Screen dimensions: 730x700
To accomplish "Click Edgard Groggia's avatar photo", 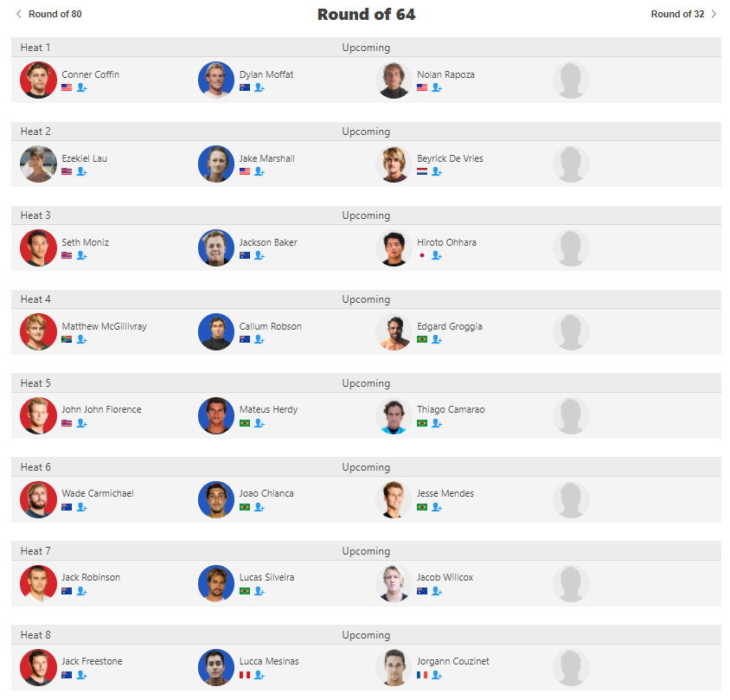I will [394, 332].
